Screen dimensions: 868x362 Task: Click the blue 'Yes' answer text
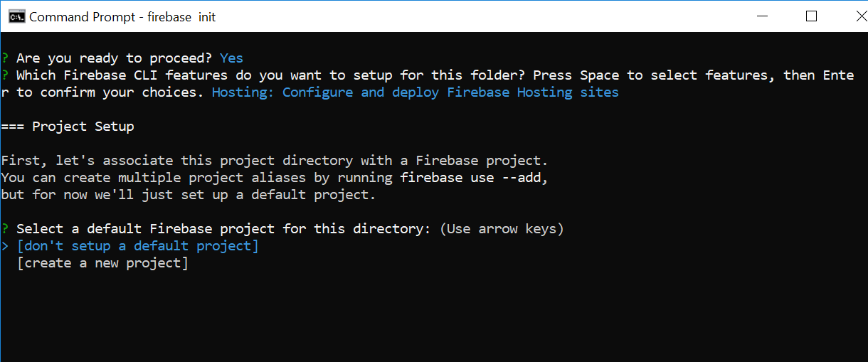coord(232,58)
